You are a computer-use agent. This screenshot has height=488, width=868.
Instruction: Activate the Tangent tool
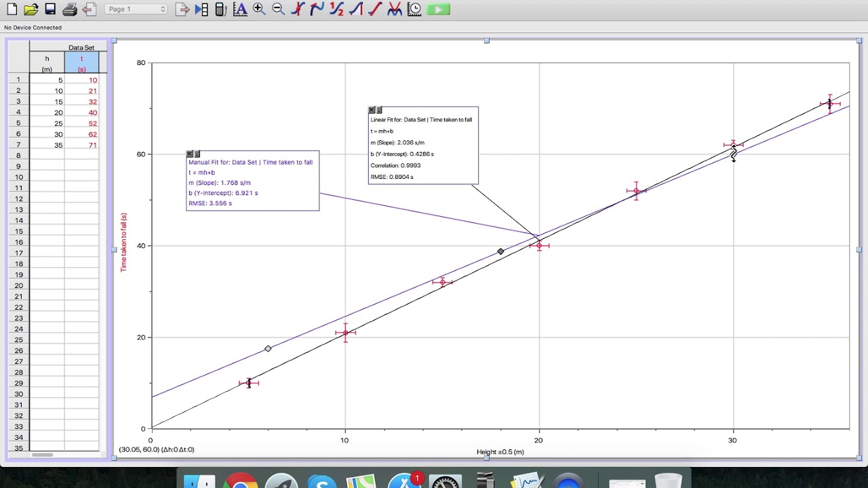pos(317,9)
